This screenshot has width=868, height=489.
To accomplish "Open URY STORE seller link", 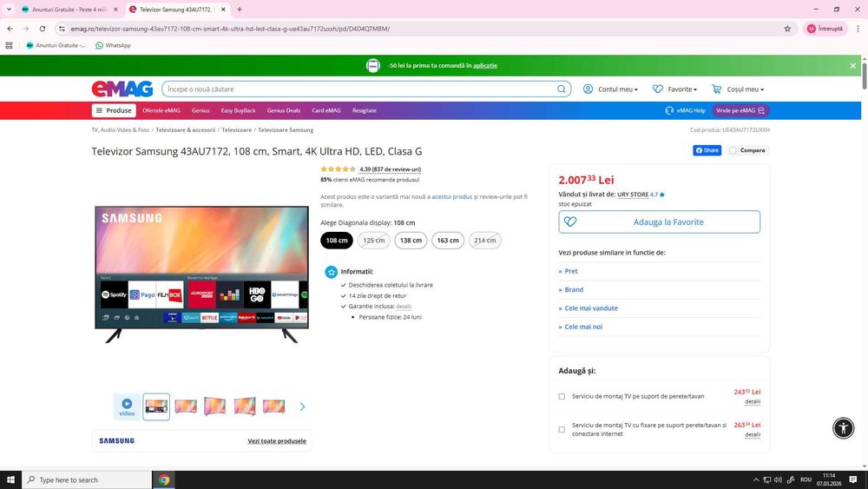I will pyautogui.click(x=633, y=195).
